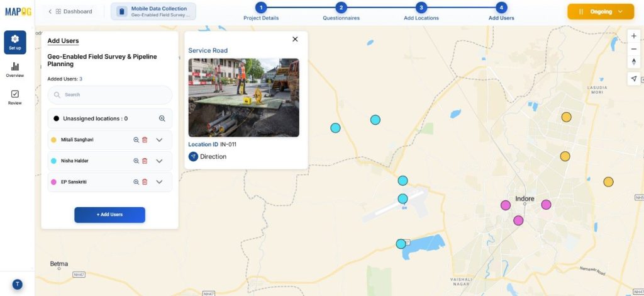
Task: Click the Indore city label
Action: click(x=525, y=199)
